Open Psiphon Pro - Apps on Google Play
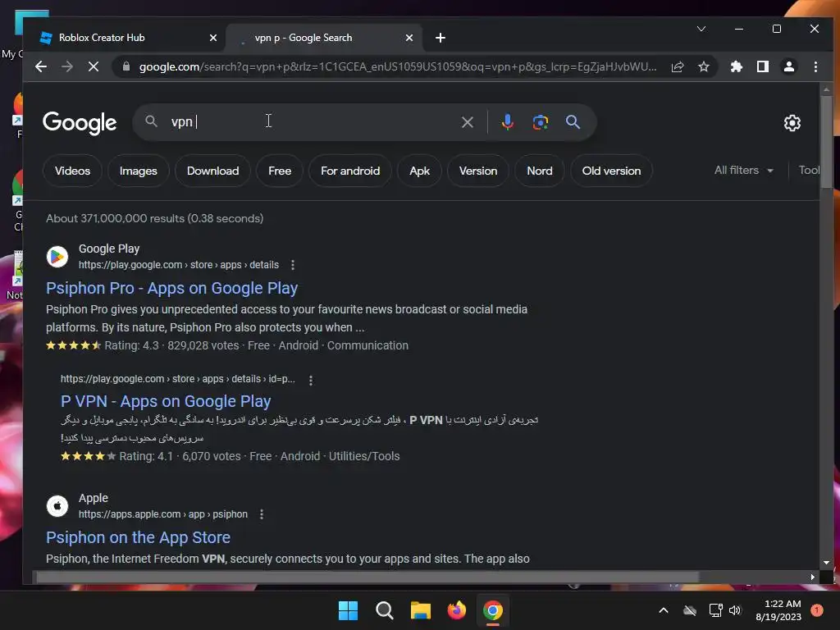 (x=171, y=288)
